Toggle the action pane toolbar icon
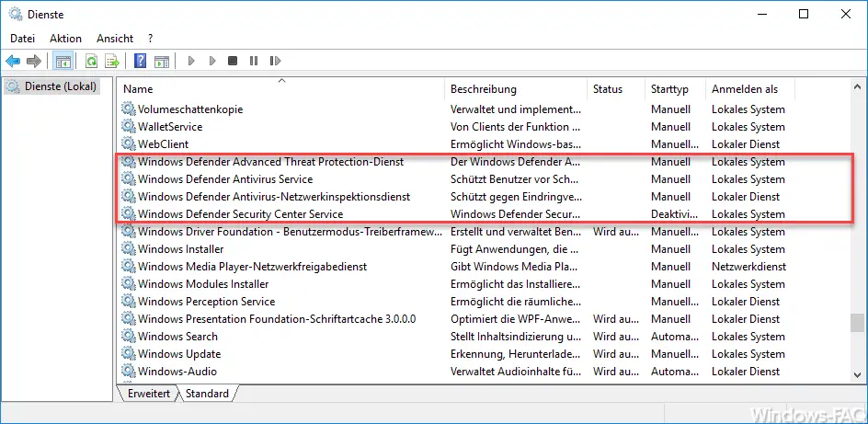 pyautogui.click(x=162, y=61)
